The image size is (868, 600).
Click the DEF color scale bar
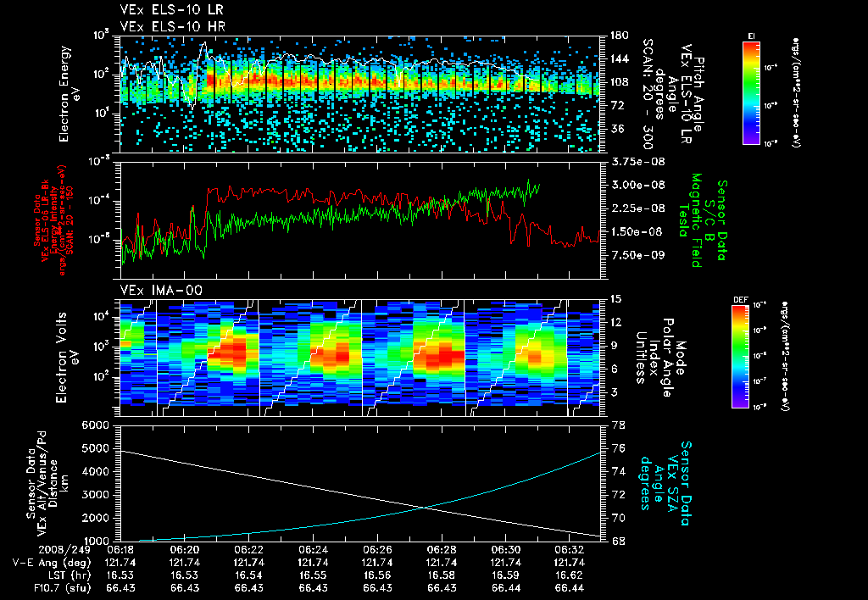point(740,357)
